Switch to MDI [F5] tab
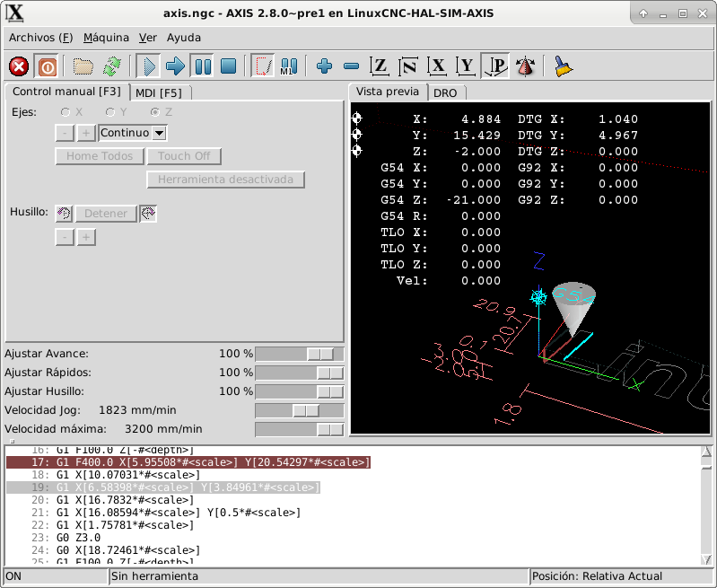 [159, 93]
